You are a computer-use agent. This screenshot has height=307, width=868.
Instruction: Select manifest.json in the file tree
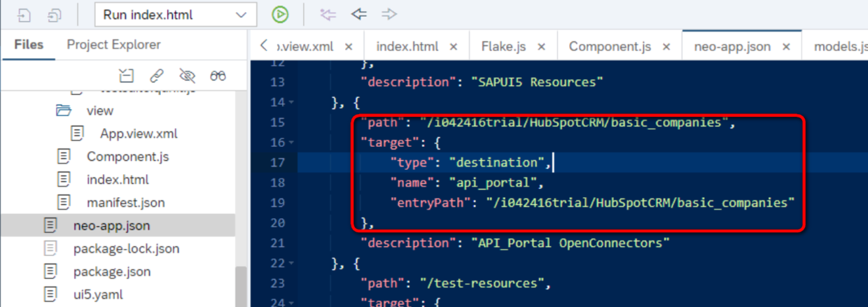coord(126,203)
